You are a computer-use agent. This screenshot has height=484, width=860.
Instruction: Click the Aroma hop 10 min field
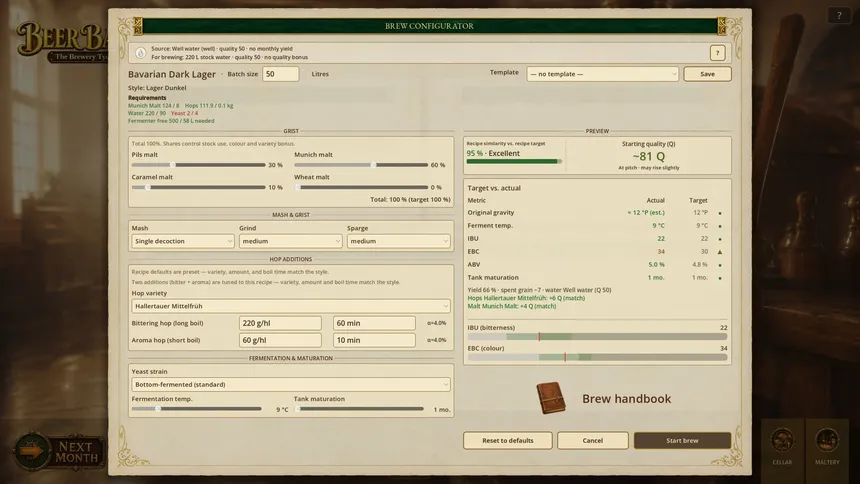374,340
